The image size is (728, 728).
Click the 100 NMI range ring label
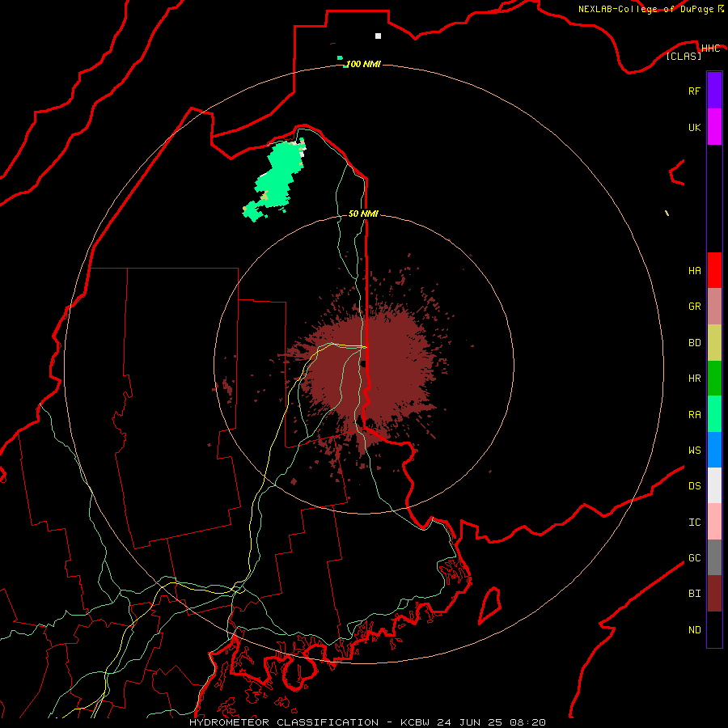click(x=363, y=64)
